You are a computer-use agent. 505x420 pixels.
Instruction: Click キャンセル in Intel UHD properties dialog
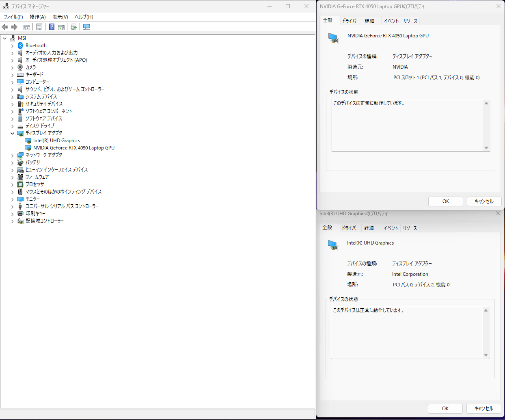pyautogui.click(x=484, y=409)
